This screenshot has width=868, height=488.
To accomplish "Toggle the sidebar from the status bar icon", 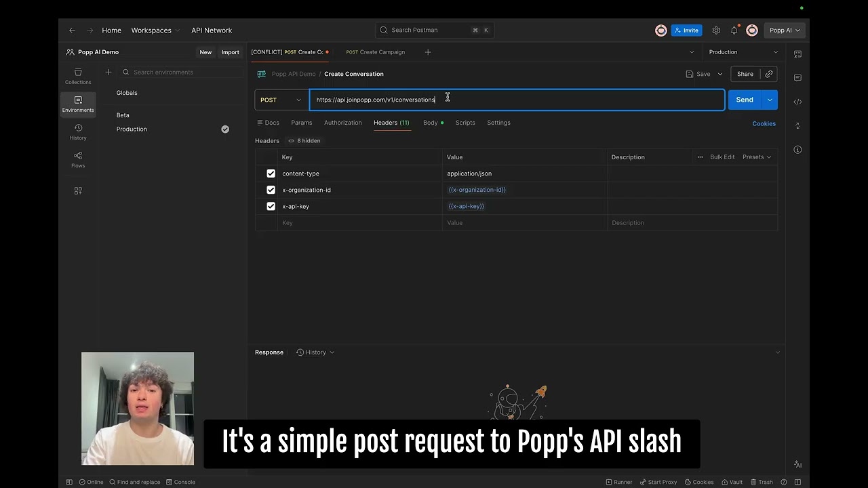I will pos(69,482).
